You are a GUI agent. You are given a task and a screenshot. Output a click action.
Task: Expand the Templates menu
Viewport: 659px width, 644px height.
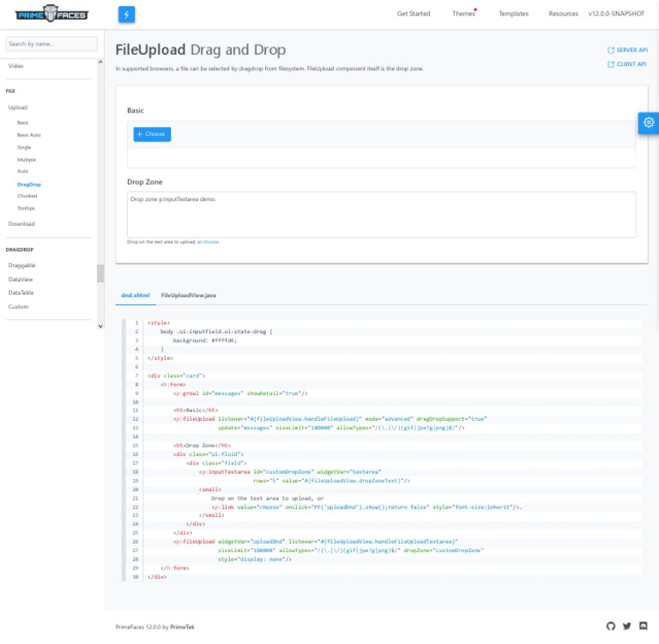pyautogui.click(x=513, y=14)
